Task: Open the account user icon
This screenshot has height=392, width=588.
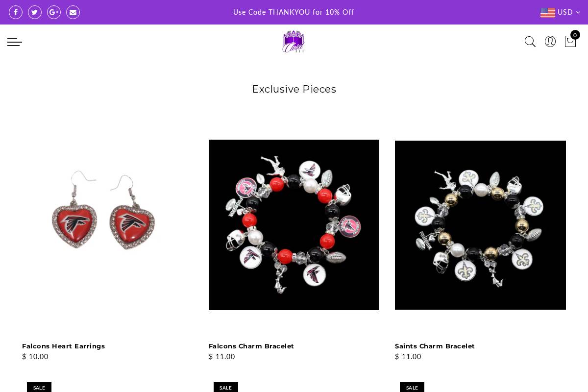Action: (550, 42)
